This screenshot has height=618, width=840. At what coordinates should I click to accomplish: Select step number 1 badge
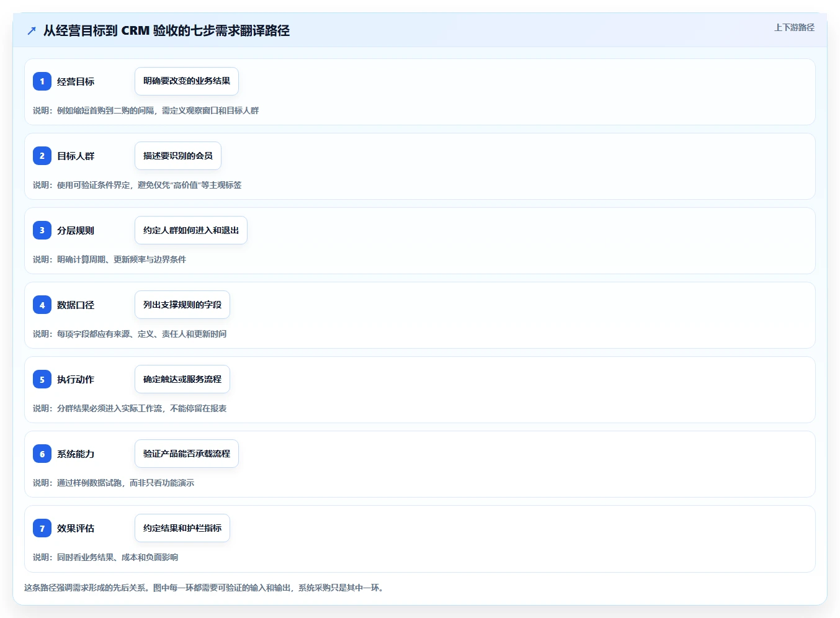(42, 81)
